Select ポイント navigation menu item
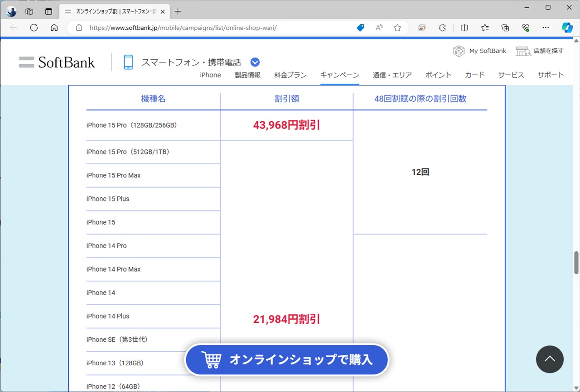The image size is (580, 392). pyautogui.click(x=438, y=75)
